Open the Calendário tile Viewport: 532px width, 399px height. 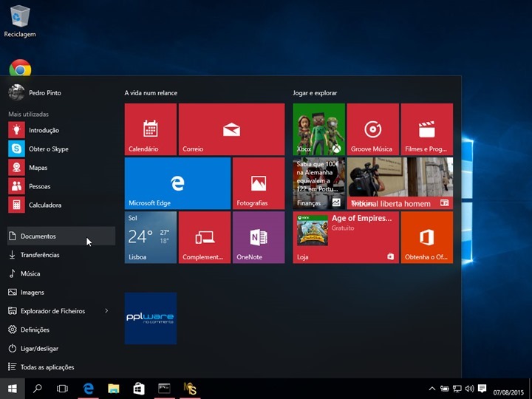(x=150, y=129)
